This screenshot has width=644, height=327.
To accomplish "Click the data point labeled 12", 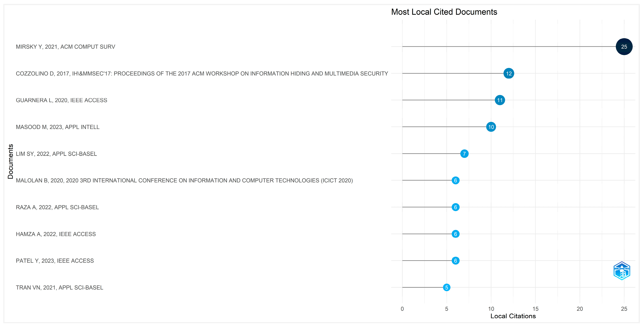I will coord(508,73).
